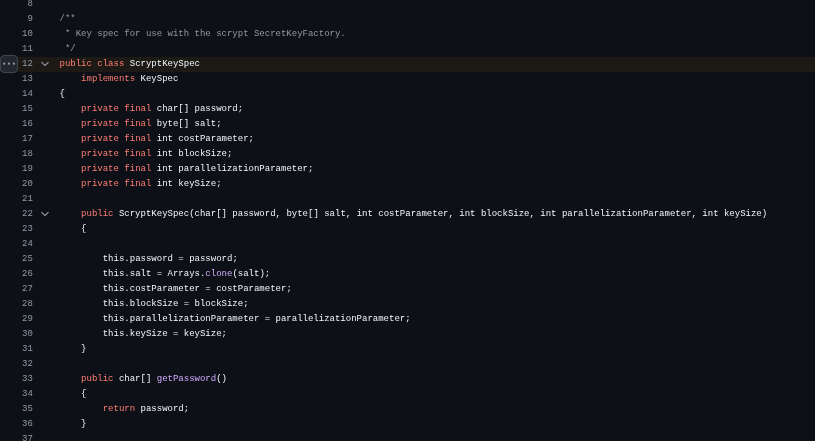Screen dimensions: 815x441
Task: Click 'this.password = password;' statement
Action: point(170,258)
